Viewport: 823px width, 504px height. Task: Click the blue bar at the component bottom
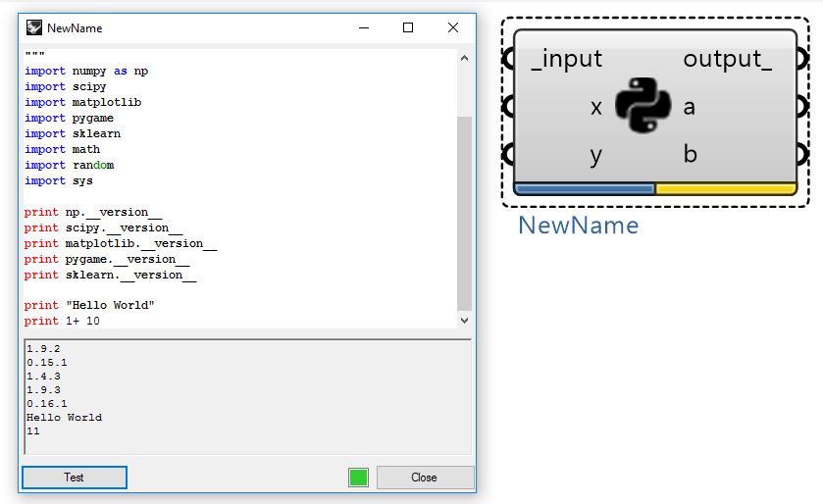pos(585,188)
